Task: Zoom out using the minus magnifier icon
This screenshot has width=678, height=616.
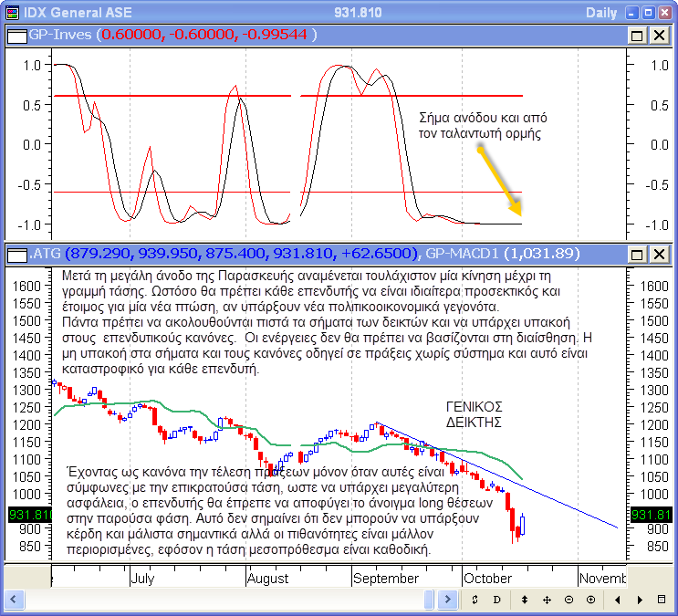Action: [x=568, y=600]
